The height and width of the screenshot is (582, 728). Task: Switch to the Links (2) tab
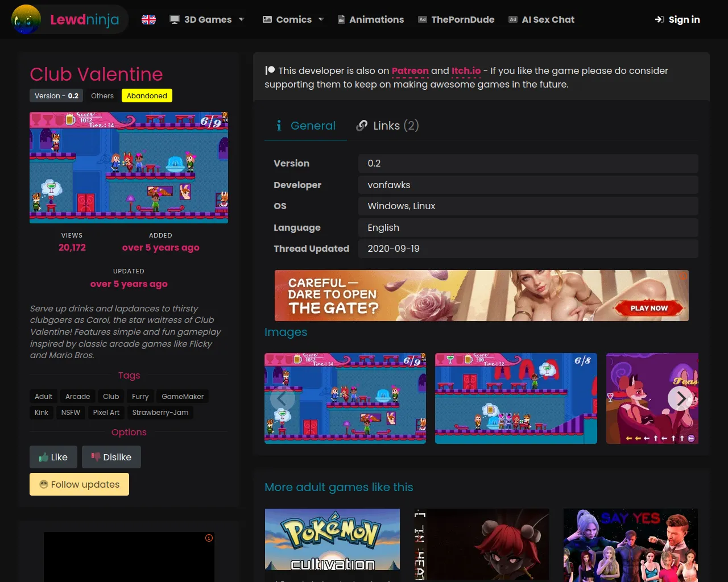pos(387,126)
